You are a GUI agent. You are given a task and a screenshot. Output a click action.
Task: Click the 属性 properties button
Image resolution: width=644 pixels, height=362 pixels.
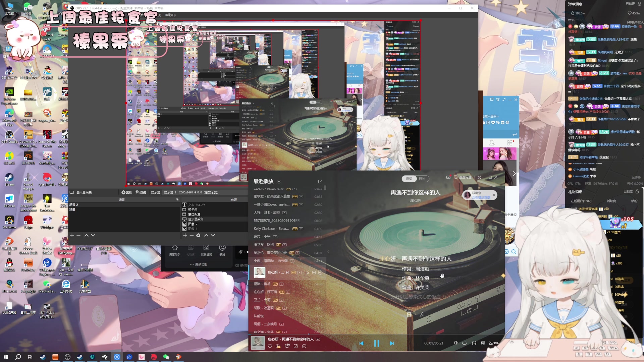127,192
